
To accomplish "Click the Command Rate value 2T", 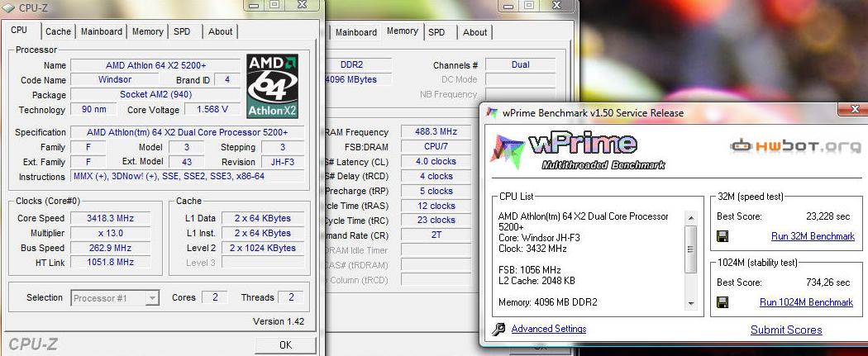I will (436, 235).
